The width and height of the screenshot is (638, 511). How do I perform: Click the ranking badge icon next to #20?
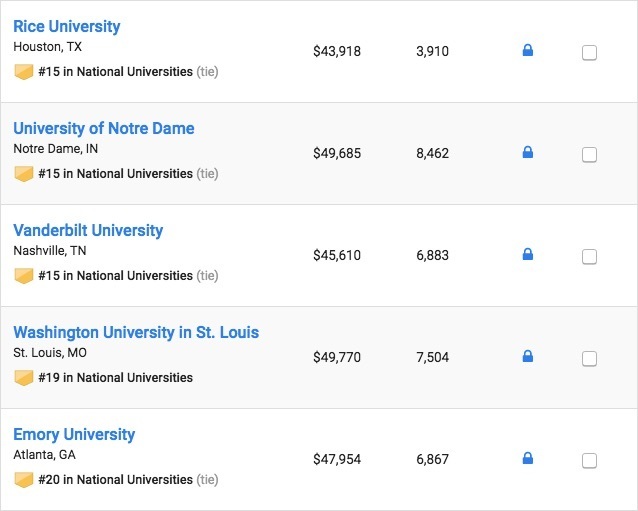[23, 480]
